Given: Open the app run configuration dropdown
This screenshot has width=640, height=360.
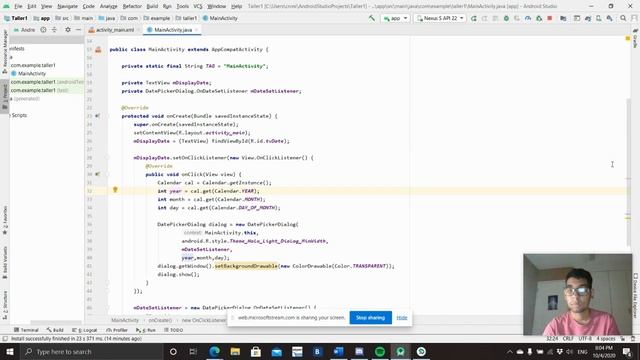Looking at the screenshot, I should [395, 18].
